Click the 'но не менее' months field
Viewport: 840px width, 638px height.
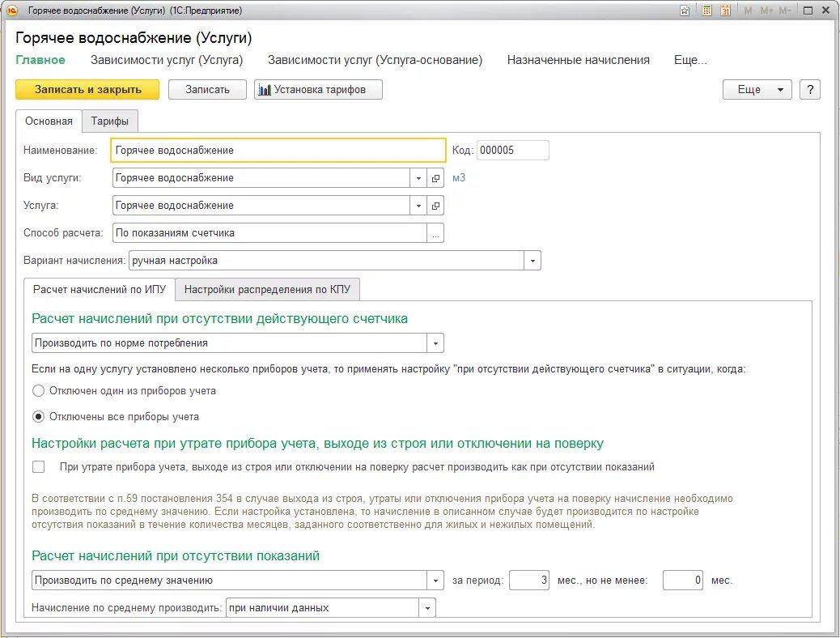[x=682, y=580]
